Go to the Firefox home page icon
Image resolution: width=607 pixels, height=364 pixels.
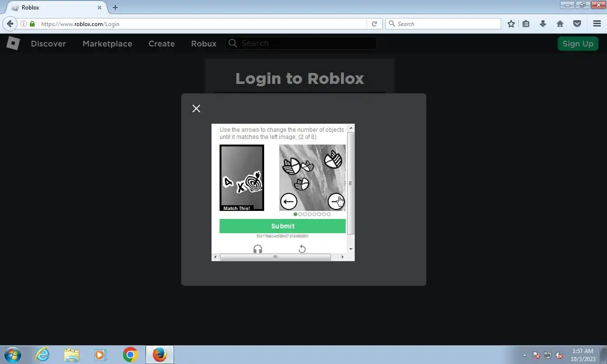point(560,24)
